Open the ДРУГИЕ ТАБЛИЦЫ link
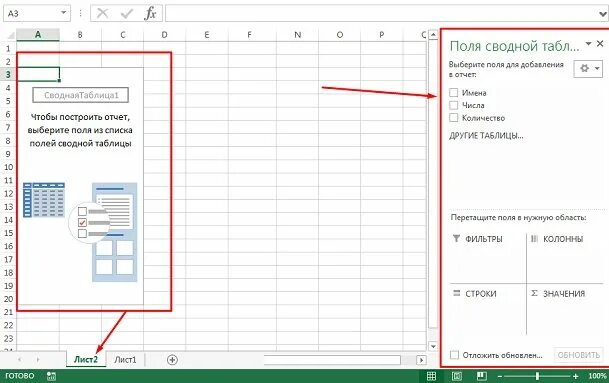This screenshot has height=383, width=609. click(486, 136)
